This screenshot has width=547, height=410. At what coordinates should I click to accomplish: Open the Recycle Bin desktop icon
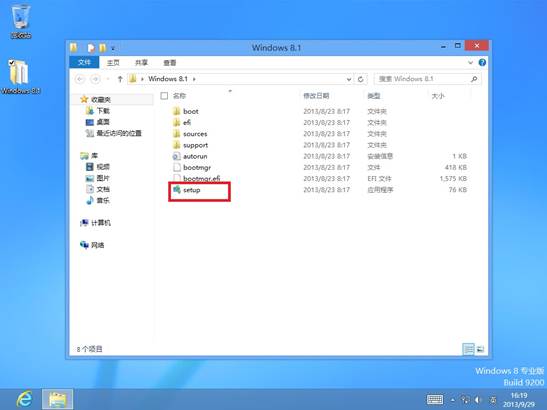pyautogui.click(x=21, y=20)
